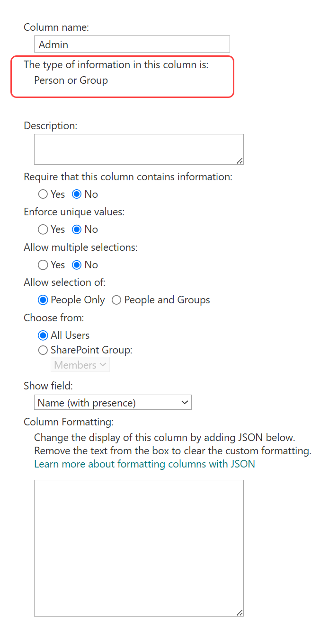This screenshot has width=320, height=644.
Task: Select the People and Groups option
Action: [x=116, y=300]
